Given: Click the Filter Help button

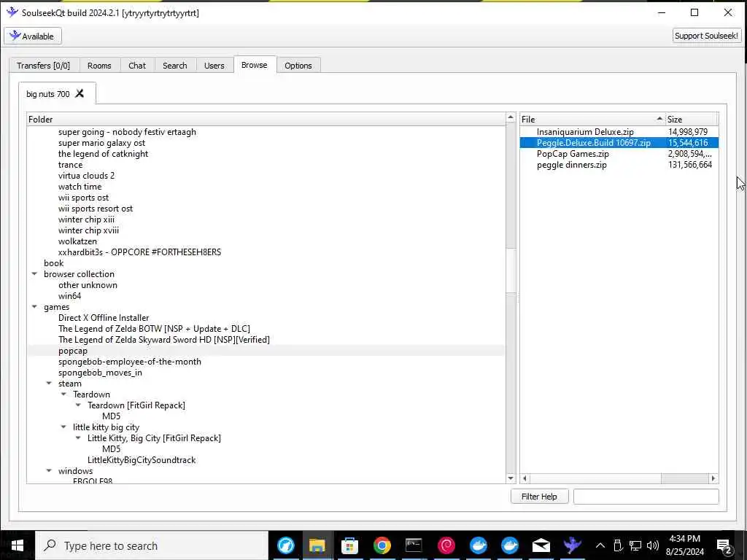Looking at the screenshot, I should [x=539, y=497].
